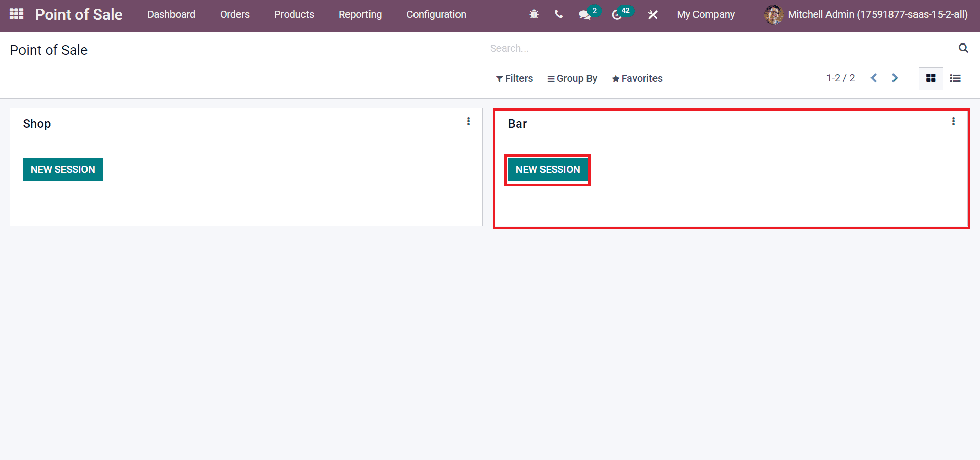This screenshot has width=980, height=460.
Task: Focus the Search input field
Action: [722, 48]
